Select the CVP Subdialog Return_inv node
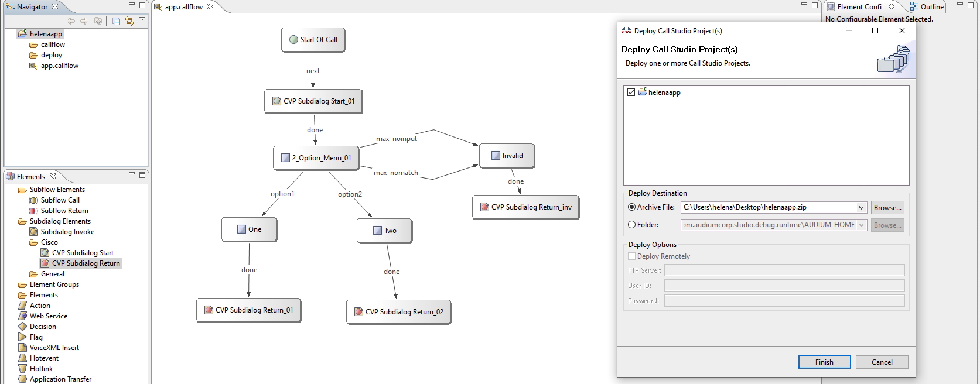 coord(525,207)
